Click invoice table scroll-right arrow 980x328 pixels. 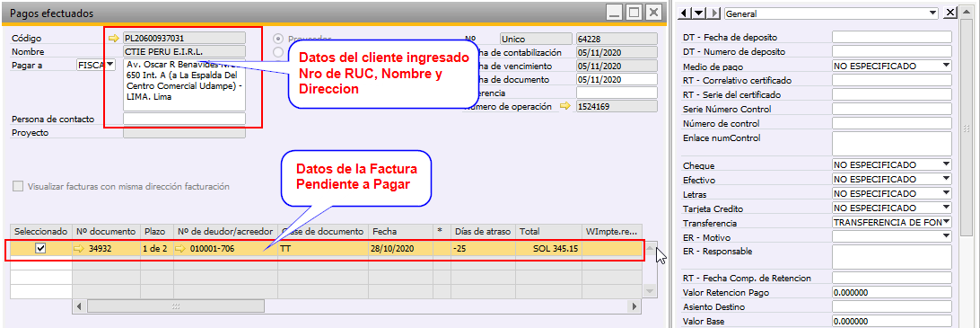click(635, 306)
